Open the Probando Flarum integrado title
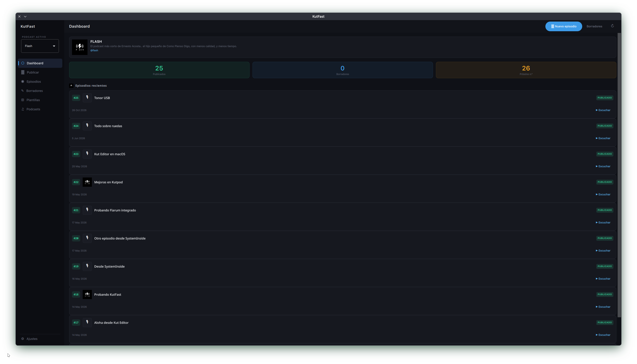This screenshot has width=637, height=364. pos(115,210)
